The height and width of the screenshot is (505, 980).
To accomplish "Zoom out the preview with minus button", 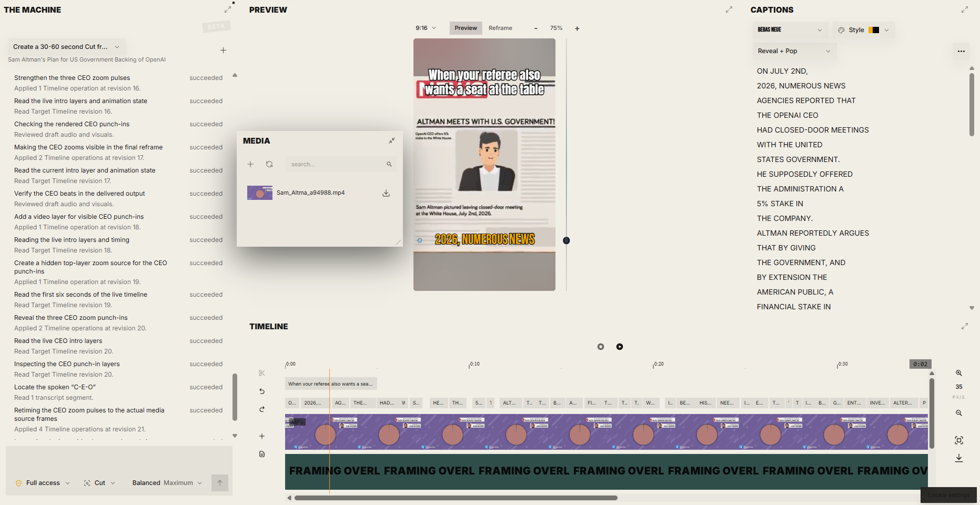I will point(536,28).
